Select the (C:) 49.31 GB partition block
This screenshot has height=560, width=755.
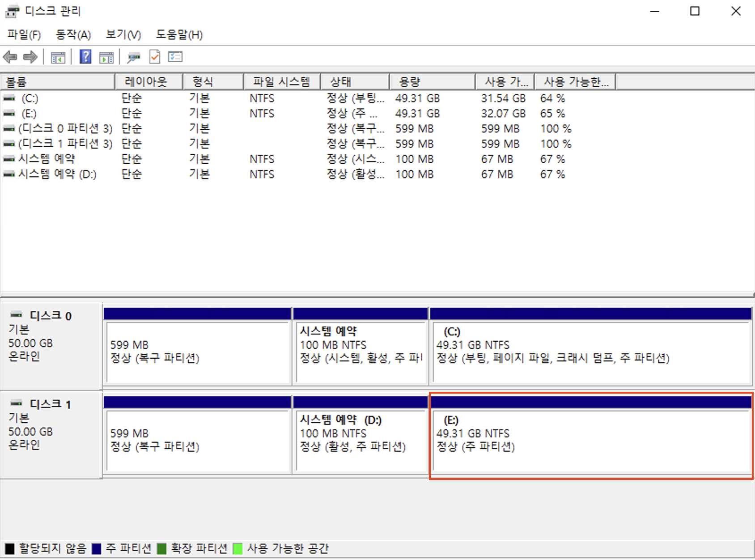click(x=590, y=346)
